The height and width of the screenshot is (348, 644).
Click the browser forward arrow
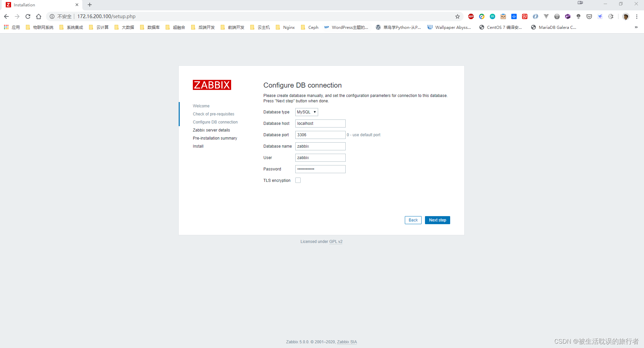[x=17, y=16]
